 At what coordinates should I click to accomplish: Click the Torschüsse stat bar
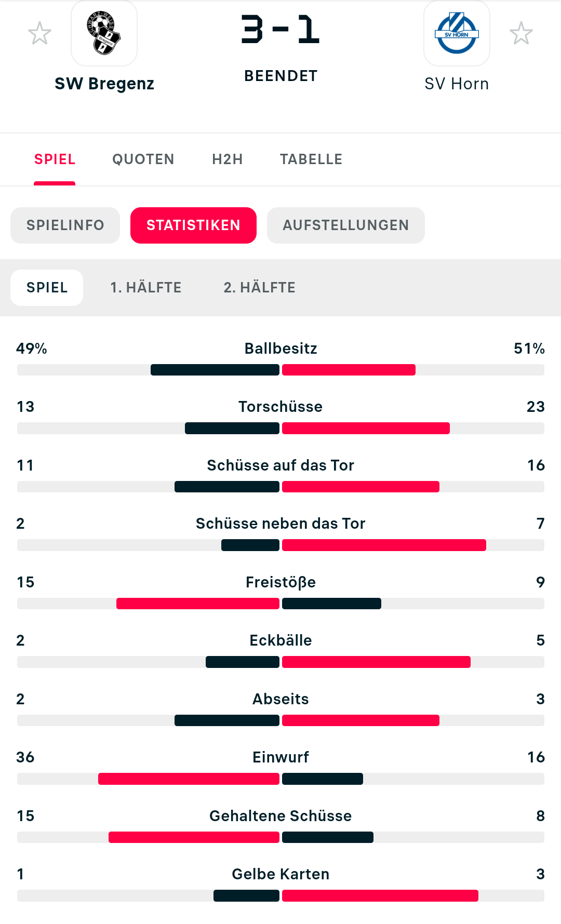point(280,428)
